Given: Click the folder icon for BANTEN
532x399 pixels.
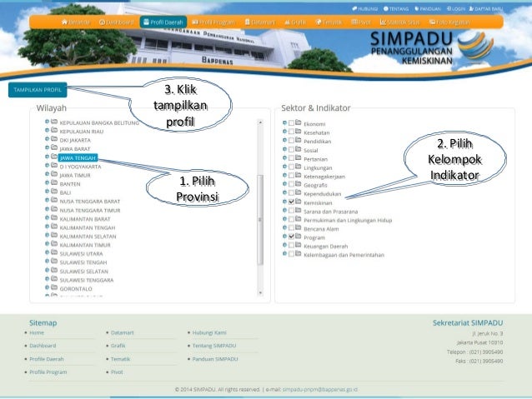Looking at the screenshot, I should tap(54, 182).
